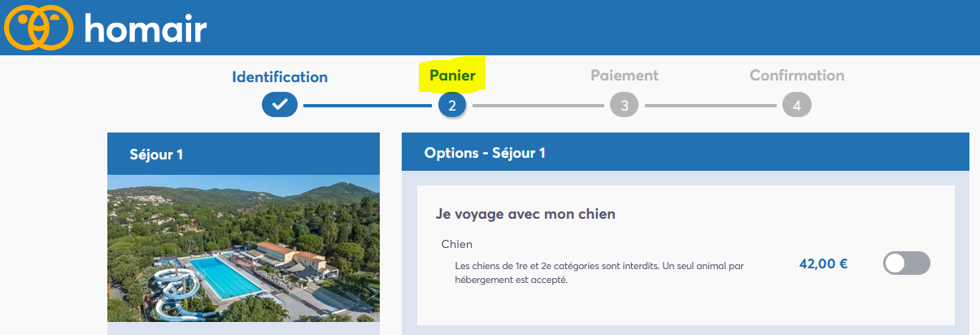Click the grey progress line between steps 3 and 4

pyautogui.click(x=711, y=105)
